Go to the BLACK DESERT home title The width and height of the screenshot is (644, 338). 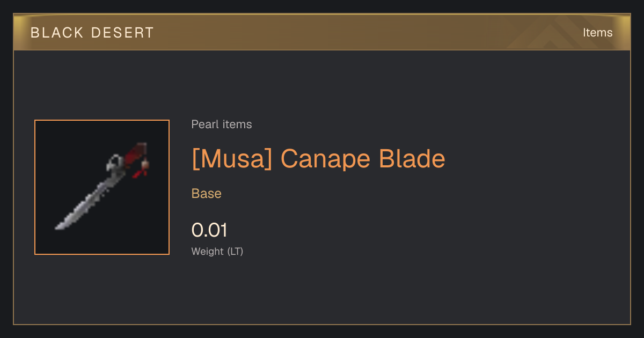(92, 33)
